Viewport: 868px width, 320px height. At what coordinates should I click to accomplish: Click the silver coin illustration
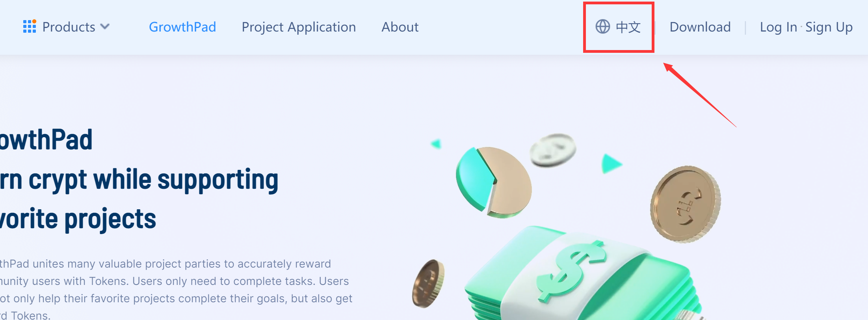pos(553,150)
